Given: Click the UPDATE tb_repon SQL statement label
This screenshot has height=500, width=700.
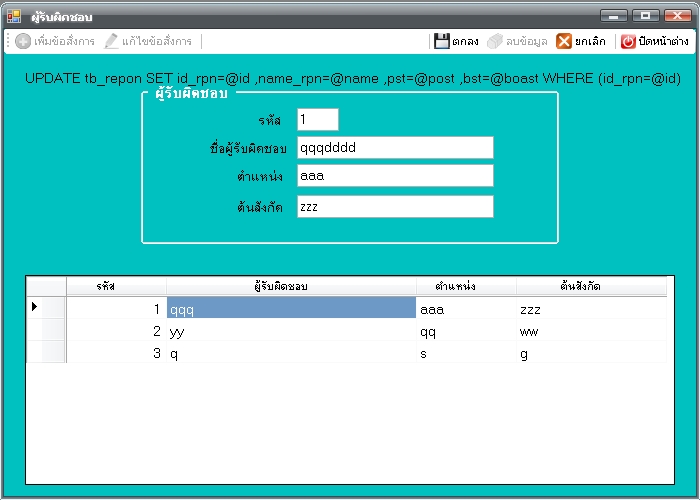Looking at the screenshot, I should [353, 79].
